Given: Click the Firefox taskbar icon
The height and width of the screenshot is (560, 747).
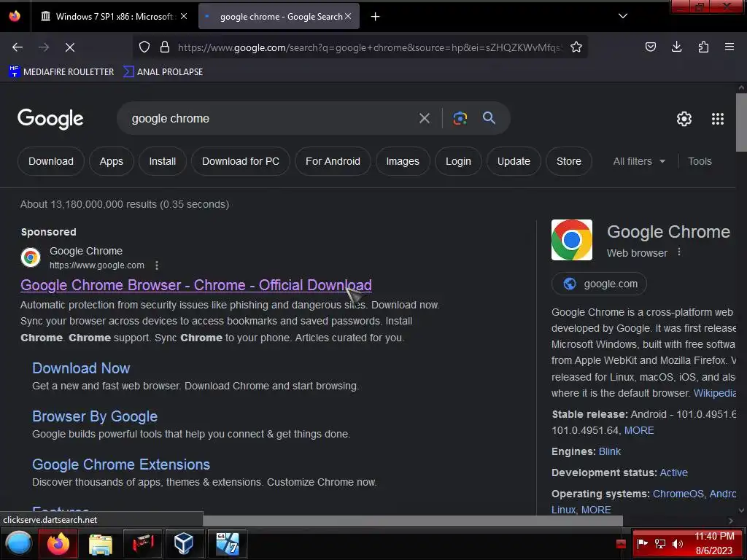Looking at the screenshot, I should tap(58, 543).
